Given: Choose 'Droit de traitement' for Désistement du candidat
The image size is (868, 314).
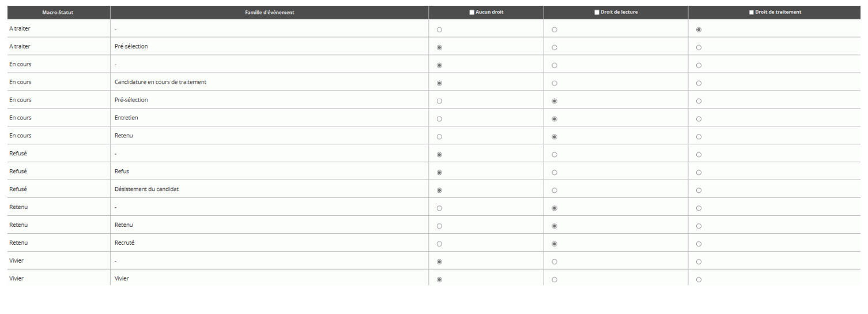Looking at the screenshot, I should (699, 190).
